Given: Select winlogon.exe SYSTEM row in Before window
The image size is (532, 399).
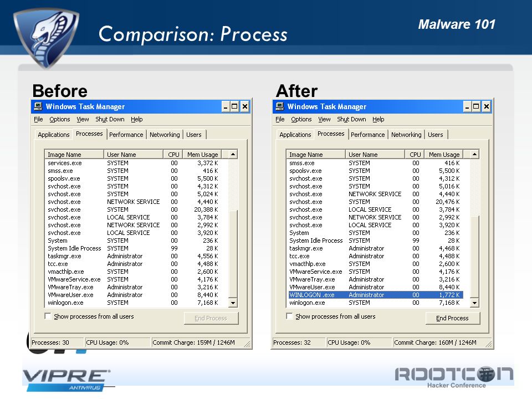Looking at the screenshot, I should [x=134, y=303].
